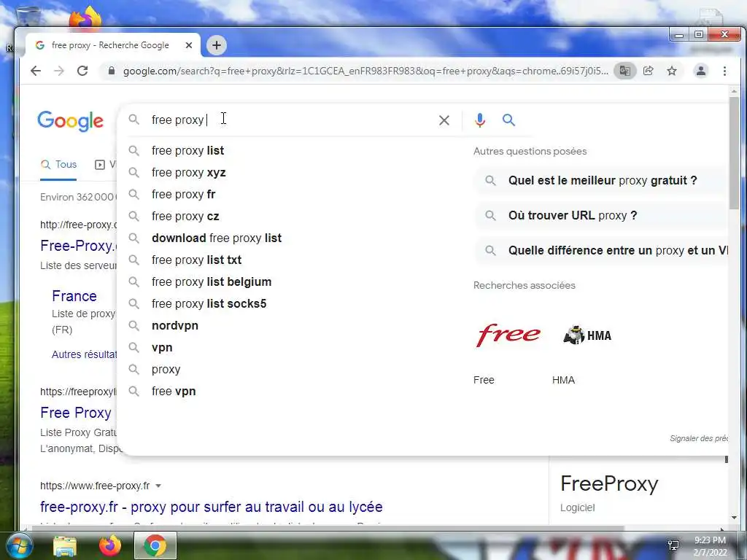Open the translate page icon in address bar

tap(624, 71)
